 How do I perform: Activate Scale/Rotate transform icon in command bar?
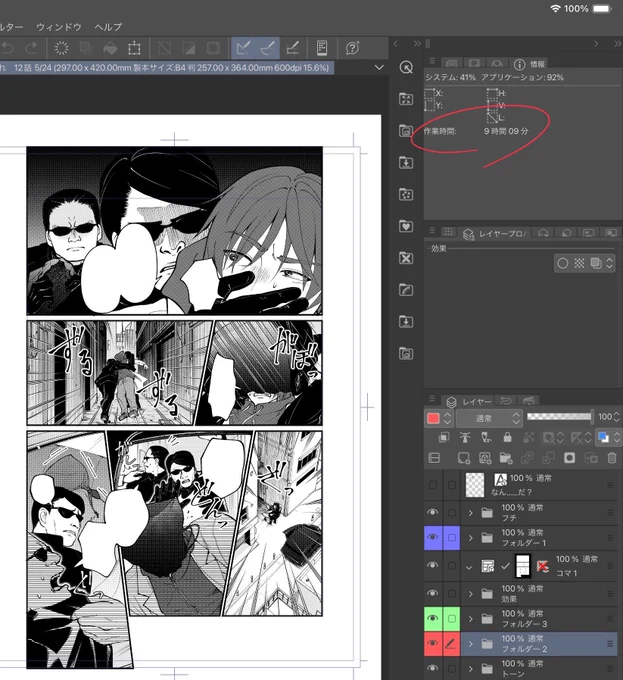[134, 48]
